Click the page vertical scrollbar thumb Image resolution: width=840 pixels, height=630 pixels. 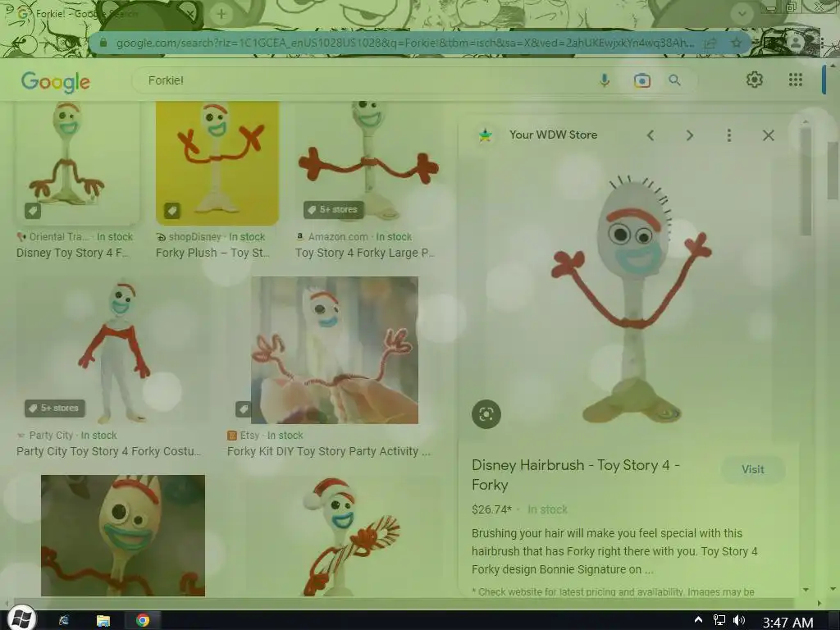[833, 171]
